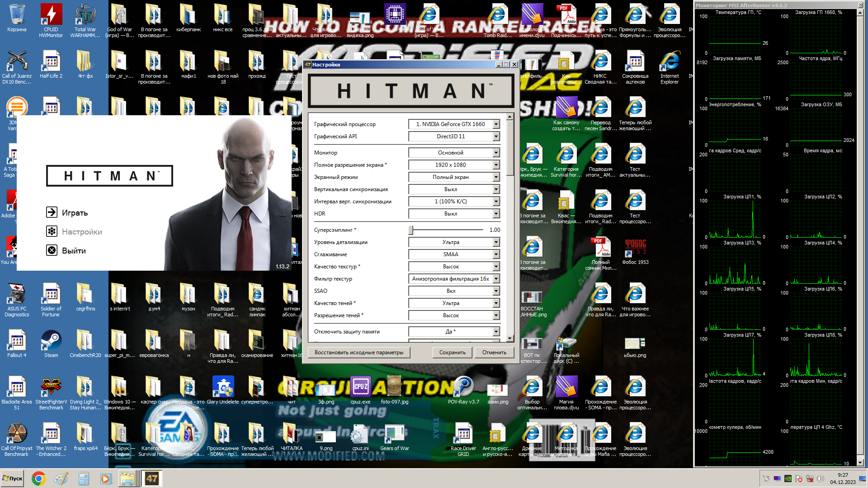Expand the Сглаживание SMAA dropdown
Viewport: 868px width, 488px height.
pyautogui.click(x=496, y=254)
